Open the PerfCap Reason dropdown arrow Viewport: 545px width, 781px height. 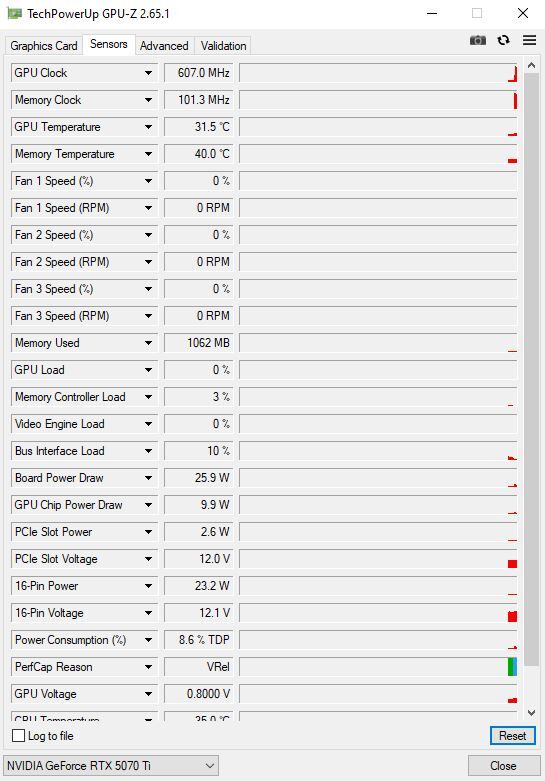pyautogui.click(x=148, y=667)
